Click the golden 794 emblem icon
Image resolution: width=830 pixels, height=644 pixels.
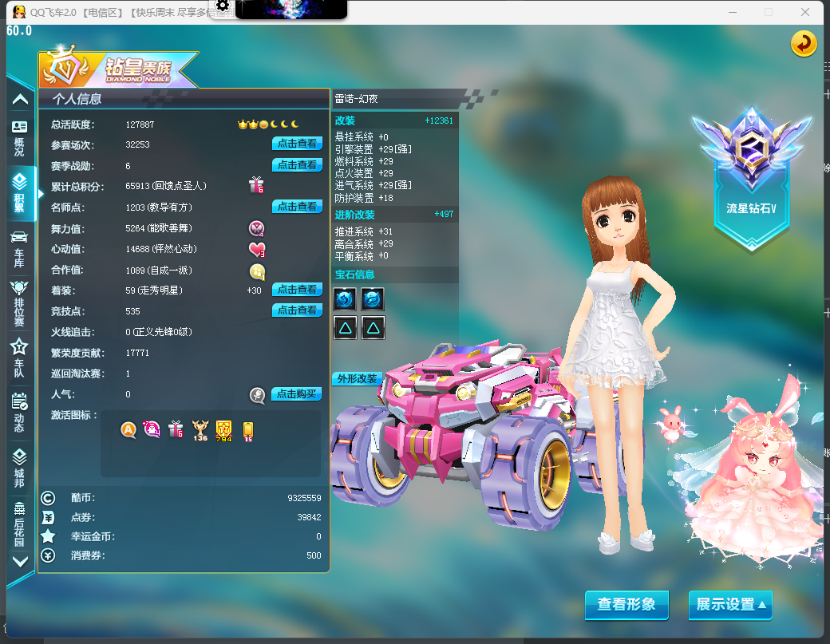coord(224,431)
